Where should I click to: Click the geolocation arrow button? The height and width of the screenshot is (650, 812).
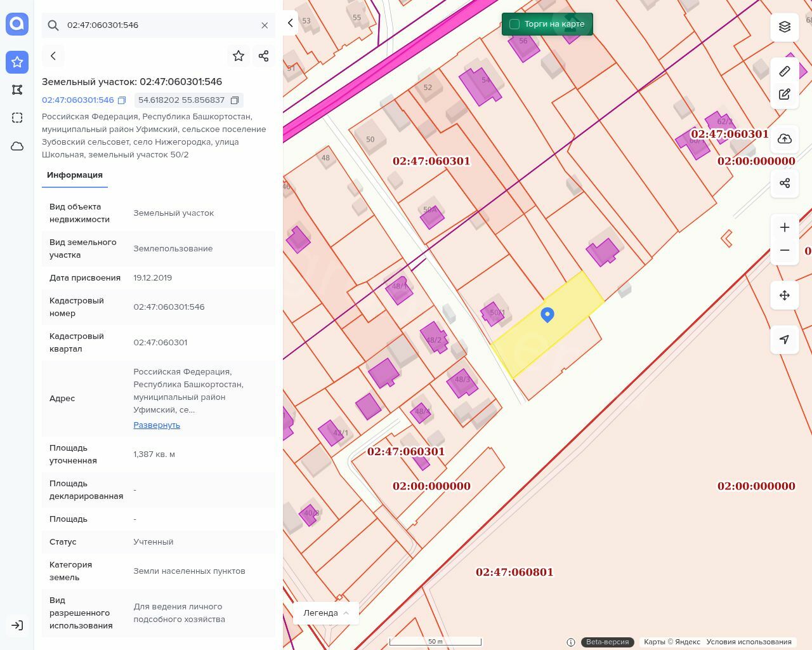point(785,340)
